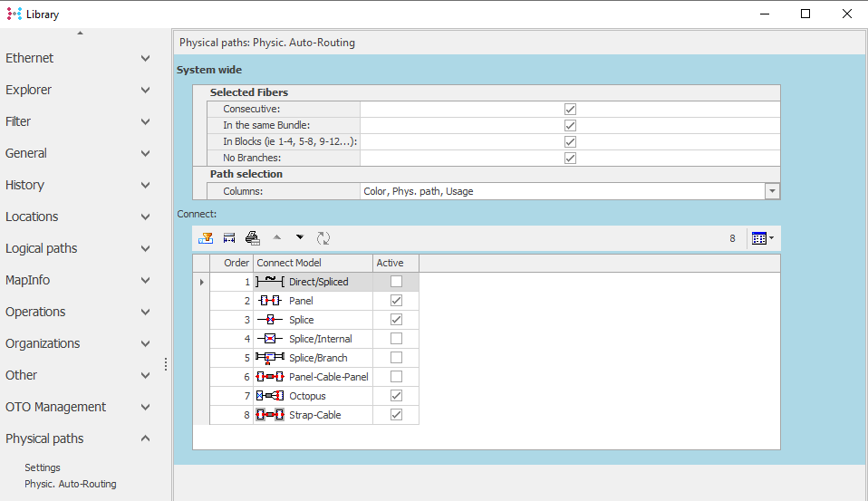This screenshot has width=868, height=501.
Task: Click the sidebar splitter handle dots
Action: point(166,364)
